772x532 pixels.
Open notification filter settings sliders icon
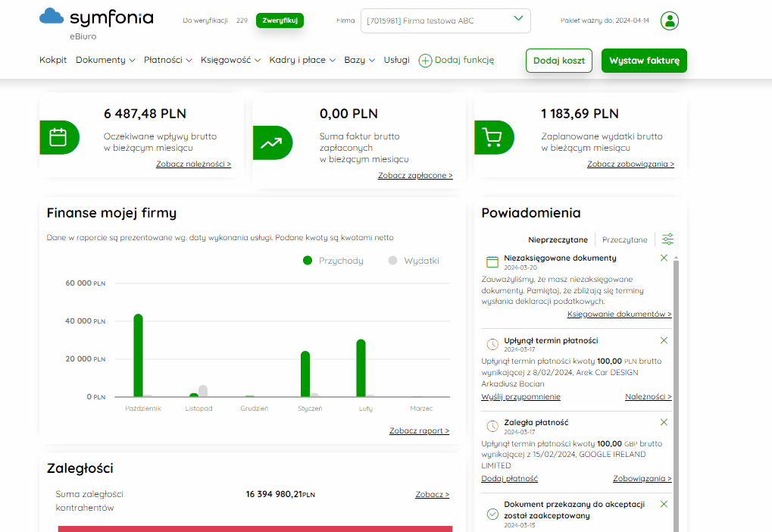[667, 239]
